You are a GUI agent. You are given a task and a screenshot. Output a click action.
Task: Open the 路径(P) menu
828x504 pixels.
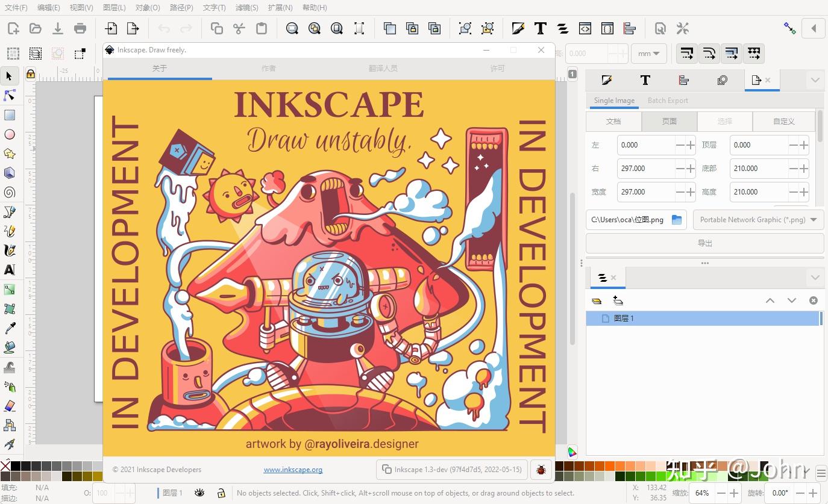(181, 8)
